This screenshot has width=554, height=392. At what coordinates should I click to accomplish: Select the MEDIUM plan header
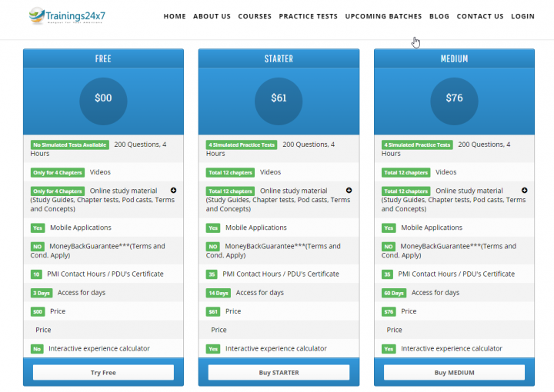click(454, 58)
